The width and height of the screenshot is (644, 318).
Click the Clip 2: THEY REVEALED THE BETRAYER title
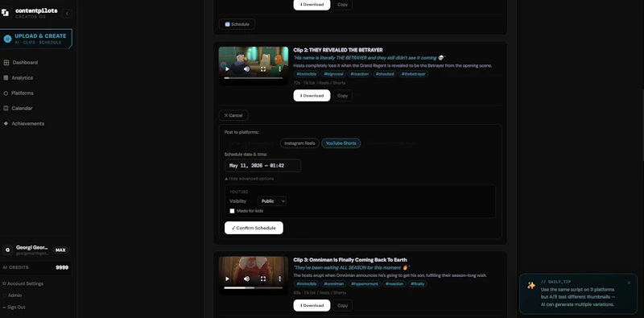pyautogui.click(x=338, y=50)
